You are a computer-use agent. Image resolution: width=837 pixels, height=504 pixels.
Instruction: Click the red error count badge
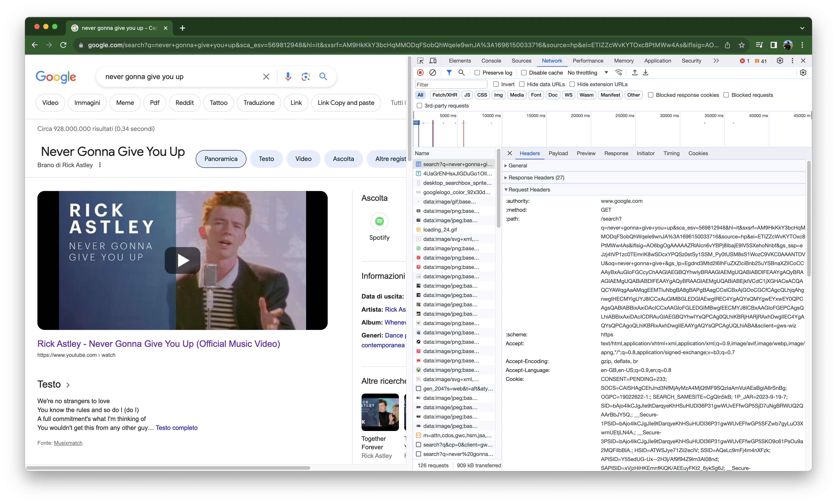744,61
